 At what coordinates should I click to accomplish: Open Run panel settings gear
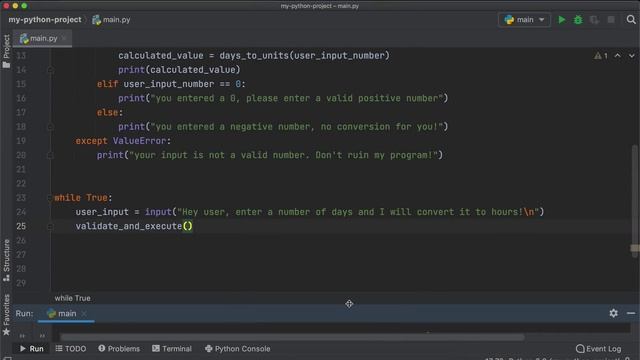tap(613, 313)
